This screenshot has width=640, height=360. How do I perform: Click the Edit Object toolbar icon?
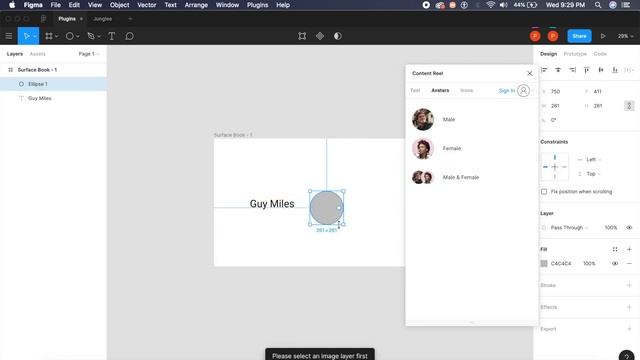(x=302, y=36)
